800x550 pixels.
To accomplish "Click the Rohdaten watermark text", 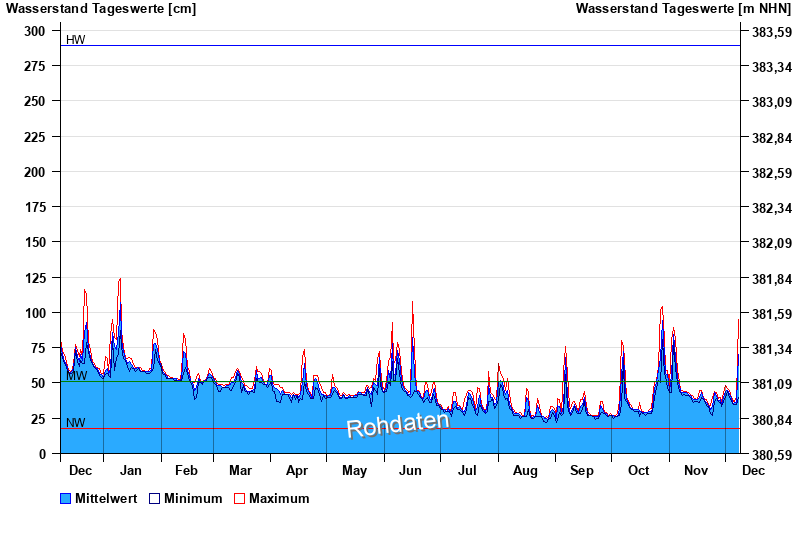I will (398, 424).
